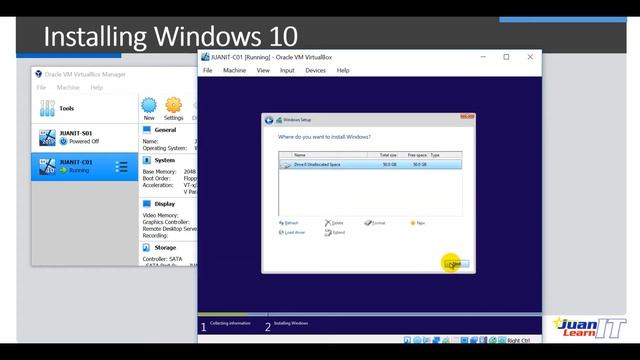Viewport: 640px width, 360px height.
Task: Open the JUANIT-C01 list menu icon
Action: [121, 167]
